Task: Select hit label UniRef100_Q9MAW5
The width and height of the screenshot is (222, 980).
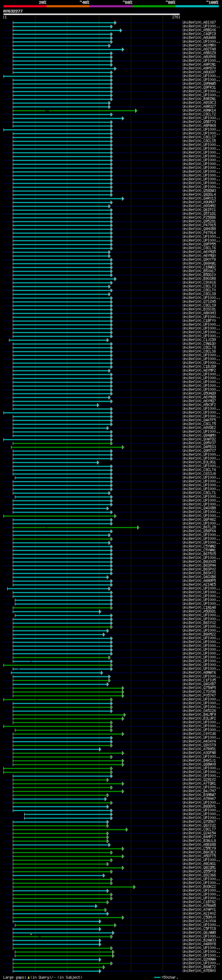Action: coord(199,84)
